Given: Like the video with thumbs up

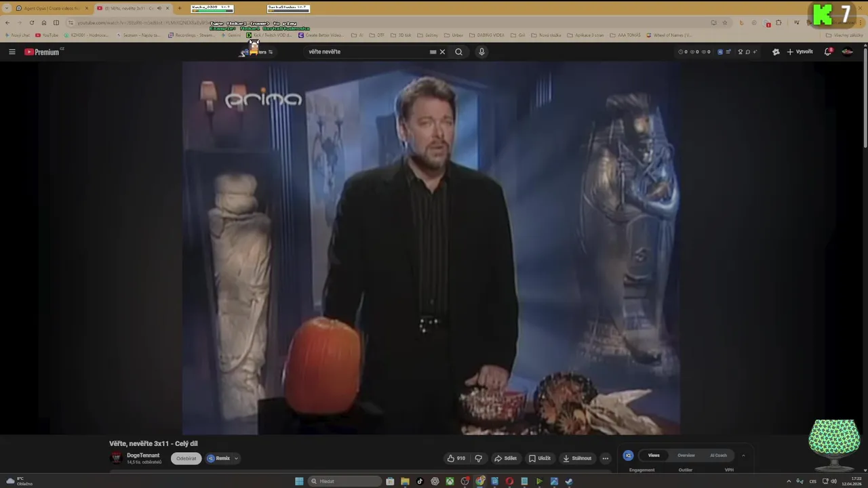Looking at the screenshot, I should 456,458.
